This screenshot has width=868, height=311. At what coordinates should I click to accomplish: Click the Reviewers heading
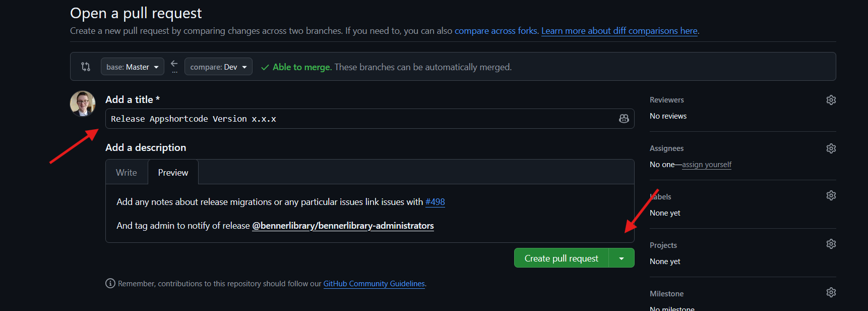pyautogui.click(x=666, y=100)
